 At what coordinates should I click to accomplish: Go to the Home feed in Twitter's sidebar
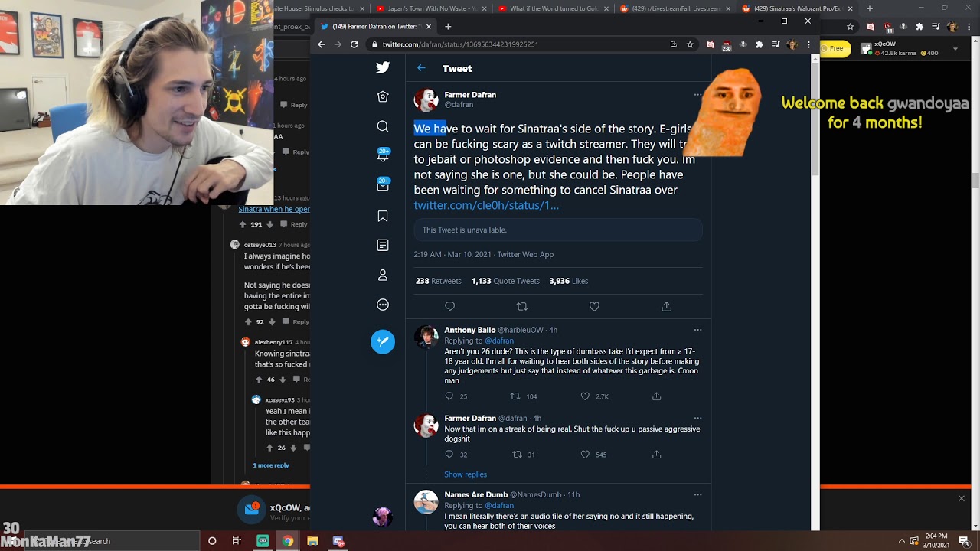(383, 96)
